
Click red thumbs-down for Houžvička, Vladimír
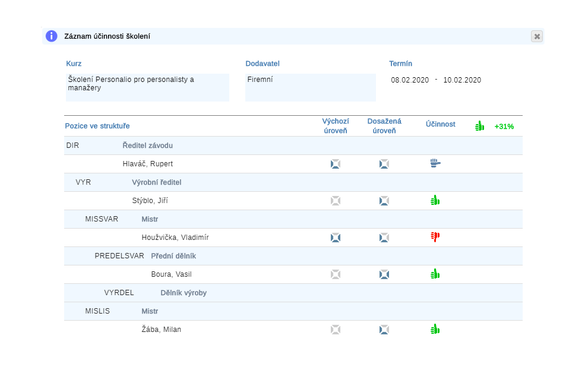(x=435, y=237)
